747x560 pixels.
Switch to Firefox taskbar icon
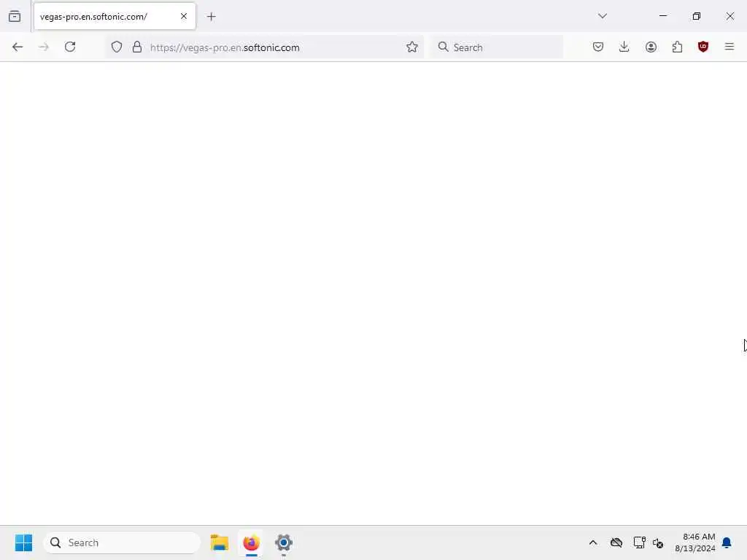[x=251, y=542]
